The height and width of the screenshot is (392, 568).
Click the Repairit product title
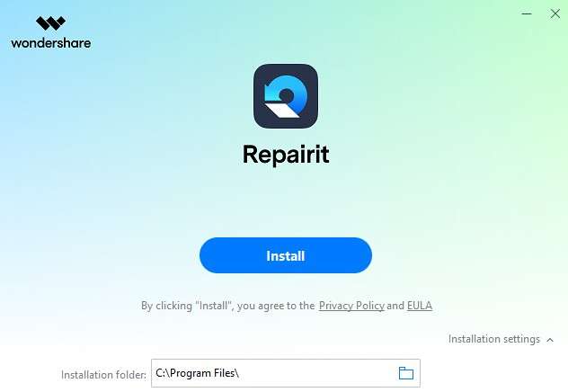pyautogui.click(x=286, y=155)
